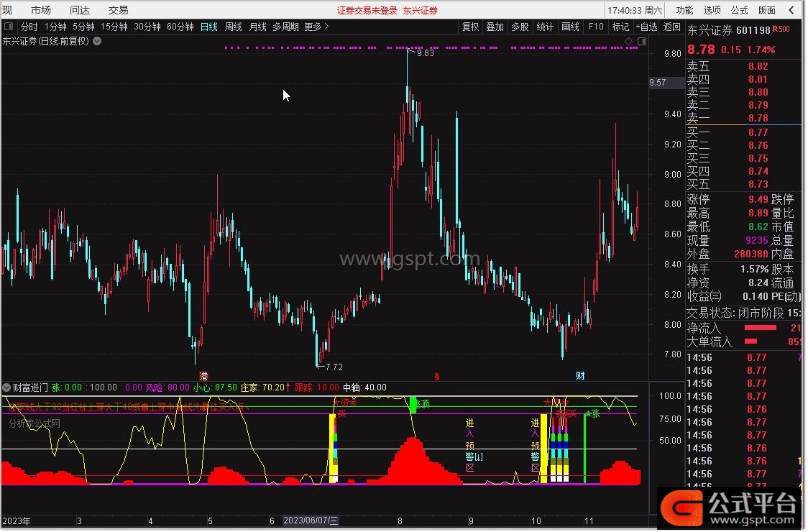Click the 现量 value 9235

pos(756,241)
